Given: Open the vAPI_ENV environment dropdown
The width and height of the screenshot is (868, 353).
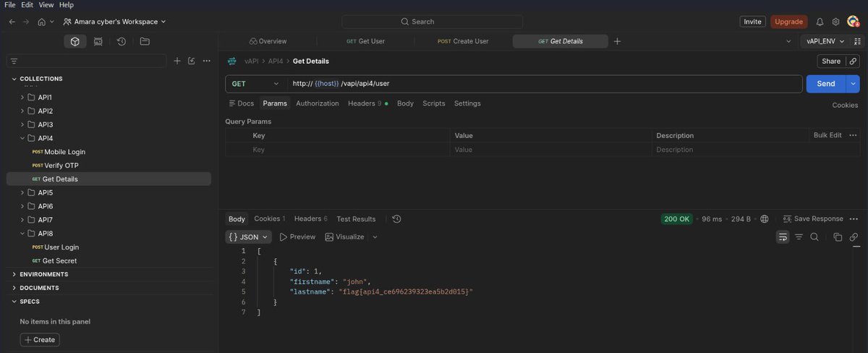Looking at the screenshot, I should [x=825, y=41].
